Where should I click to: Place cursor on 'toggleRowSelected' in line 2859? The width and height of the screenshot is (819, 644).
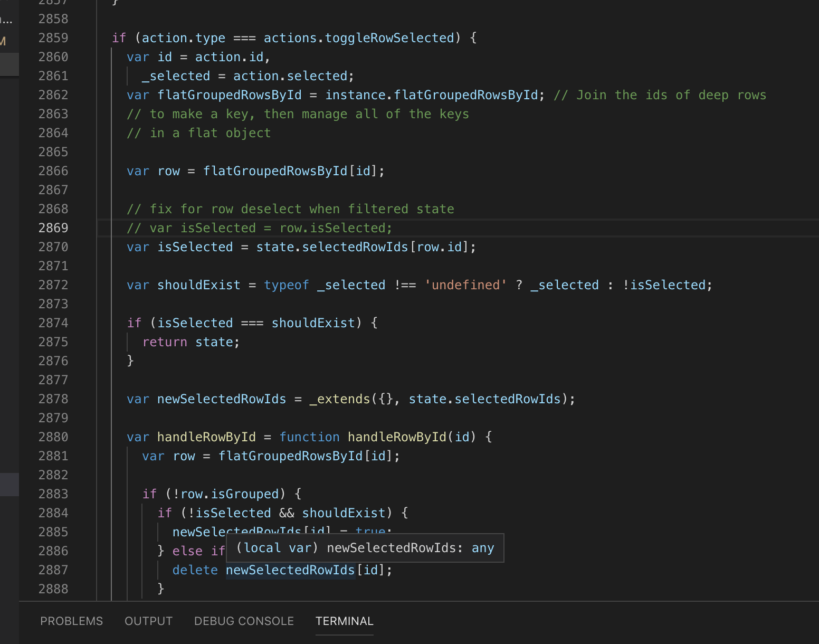[389, 37]
